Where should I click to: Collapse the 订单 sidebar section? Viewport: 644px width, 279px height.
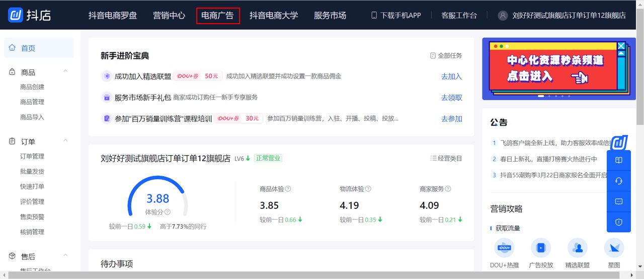[x=65, y=141]
